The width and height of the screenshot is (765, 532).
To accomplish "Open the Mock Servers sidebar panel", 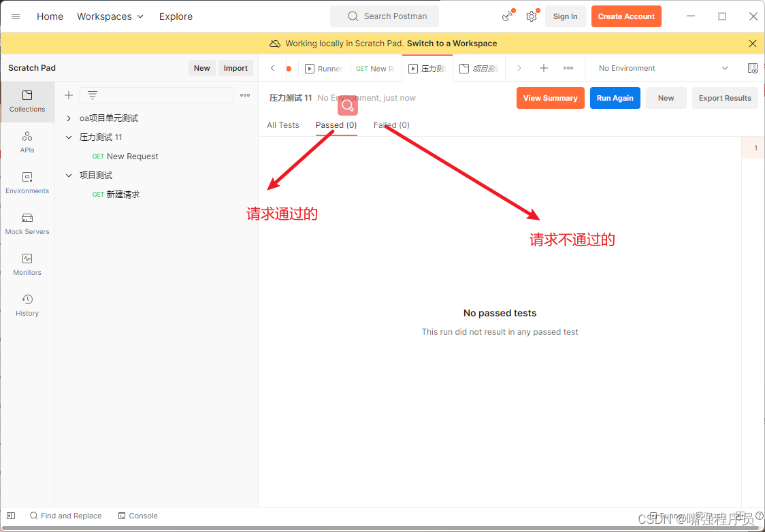I will click(x=27, y=225).
